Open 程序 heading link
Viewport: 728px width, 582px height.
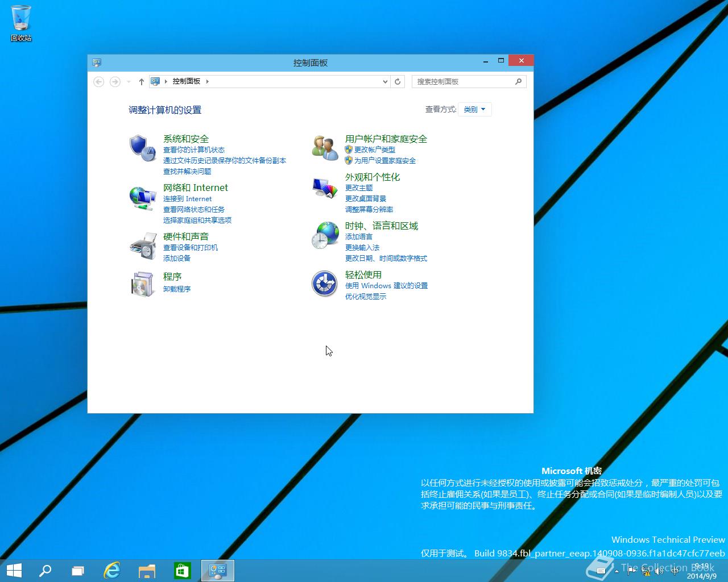(x=172, y=276)
